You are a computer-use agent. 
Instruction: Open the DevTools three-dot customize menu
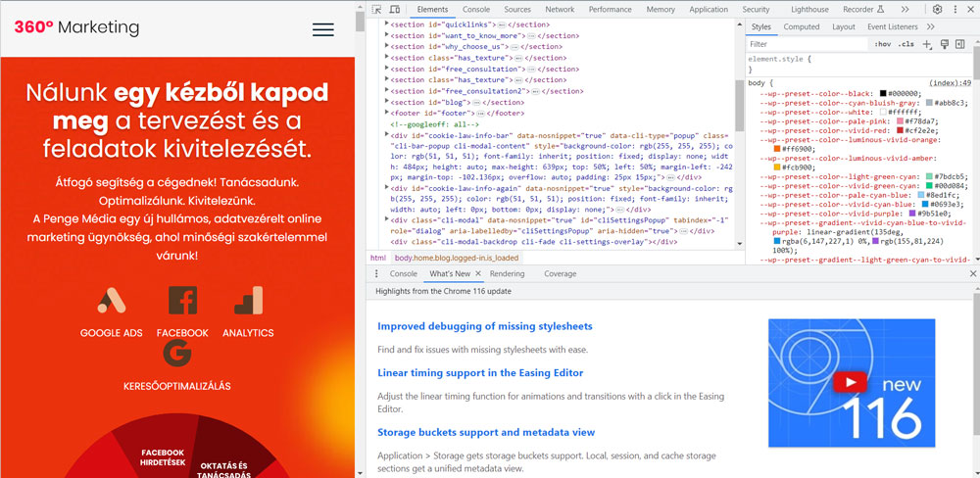tap(955, 10)
